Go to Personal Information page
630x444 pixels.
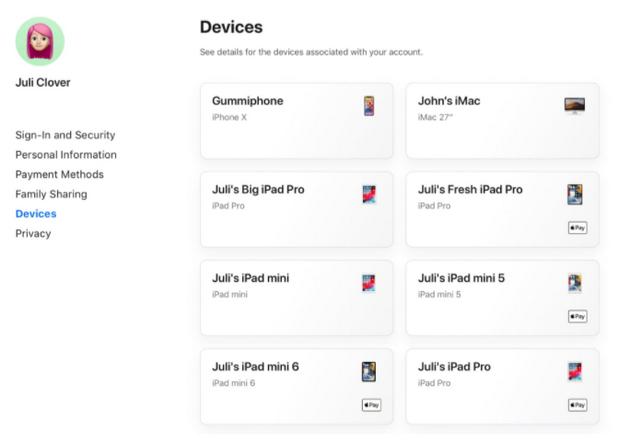[66, 155]
